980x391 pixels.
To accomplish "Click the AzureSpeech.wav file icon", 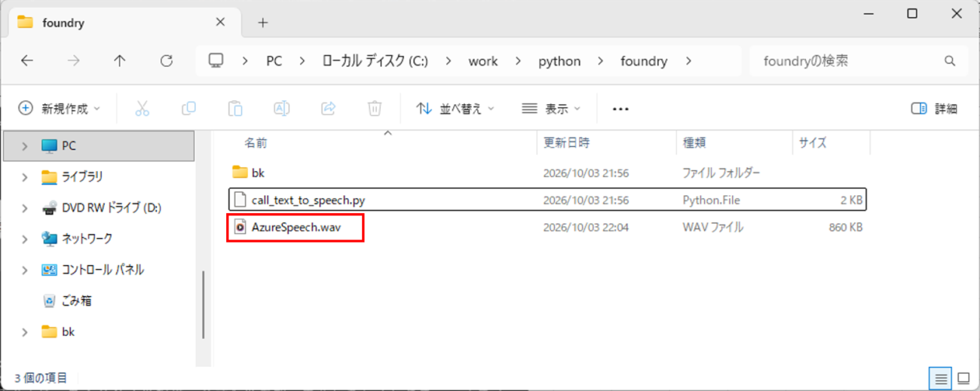I will click(x=240, y=227).
